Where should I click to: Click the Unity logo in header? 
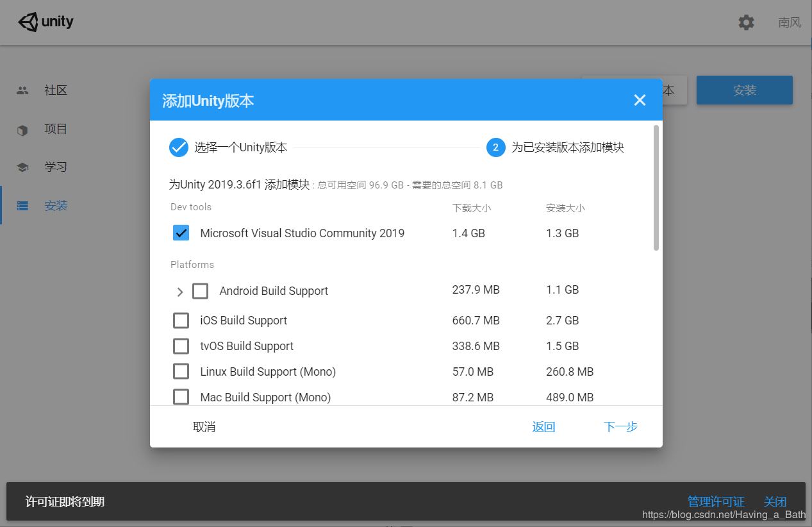[x=46, y=22]
